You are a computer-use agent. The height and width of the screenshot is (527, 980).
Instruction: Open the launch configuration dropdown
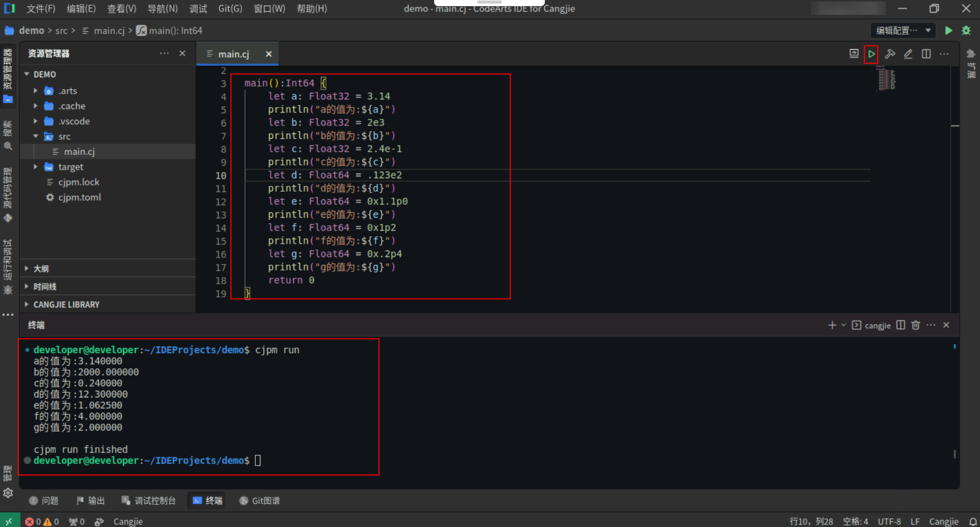[903, 31]
